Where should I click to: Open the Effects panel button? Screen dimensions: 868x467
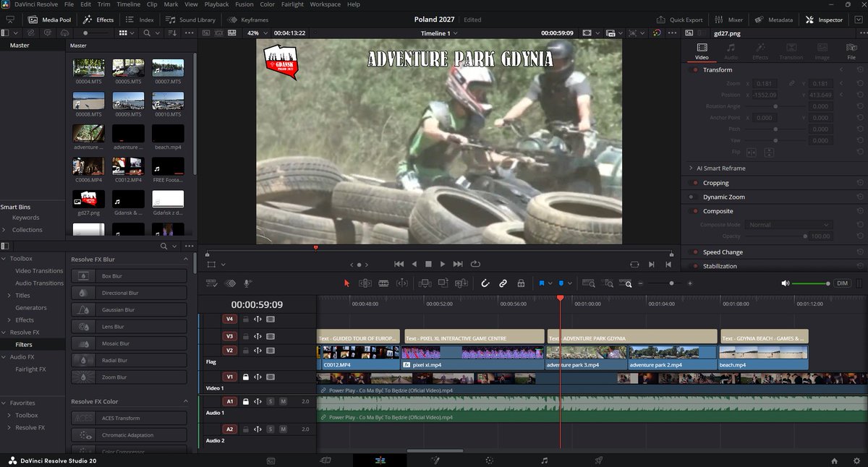(98, 20)
